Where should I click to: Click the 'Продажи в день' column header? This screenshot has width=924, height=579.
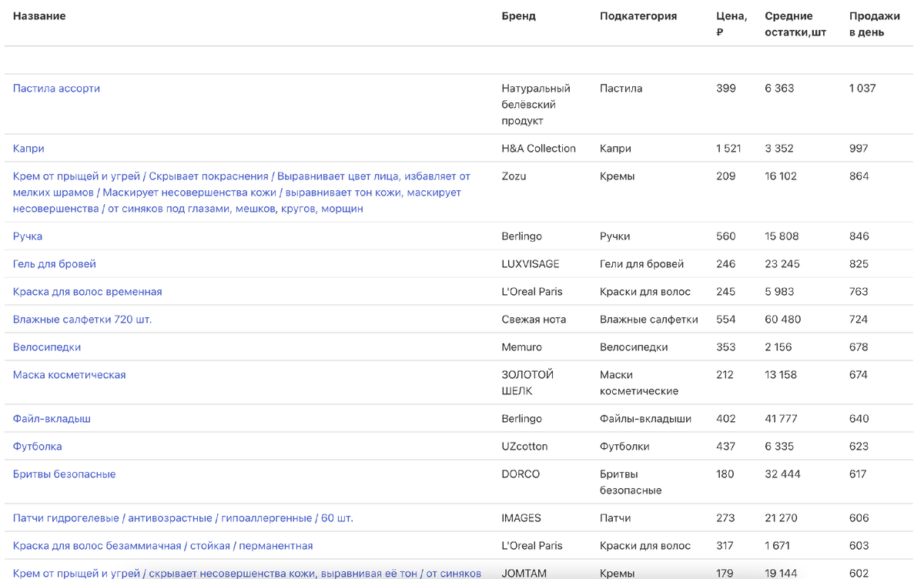coord(875,24)
